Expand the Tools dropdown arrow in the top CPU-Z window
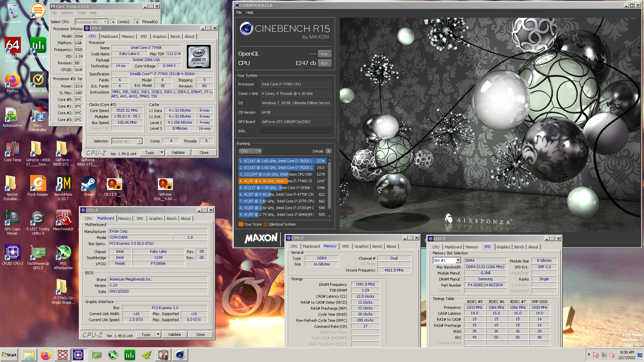Viewport: 644px width, 362px height. tap(162, 153)
